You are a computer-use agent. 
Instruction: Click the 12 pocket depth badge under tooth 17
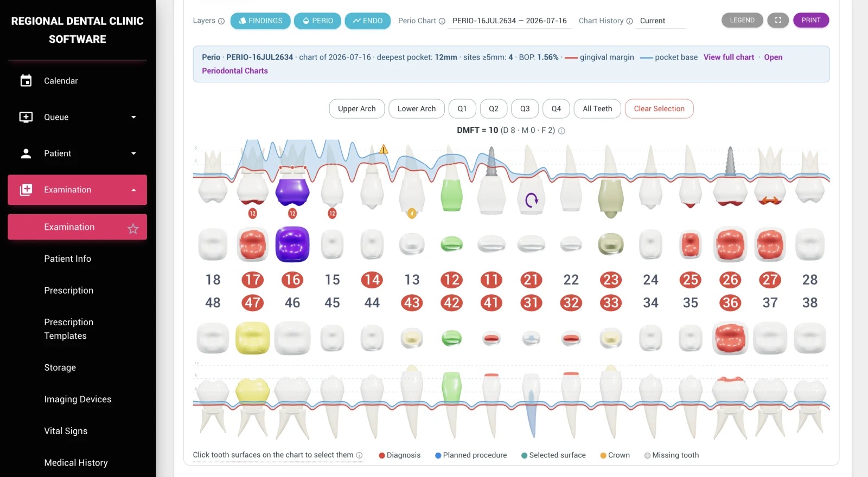click(252, 214)
